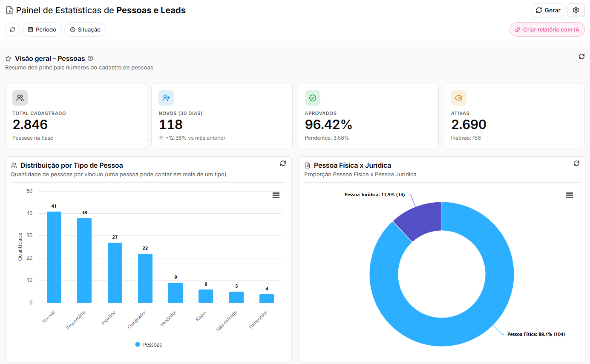590x364 pixels.
Task: Click the help icon next to Visão geral – Pessoas
Action: point(90,58)
